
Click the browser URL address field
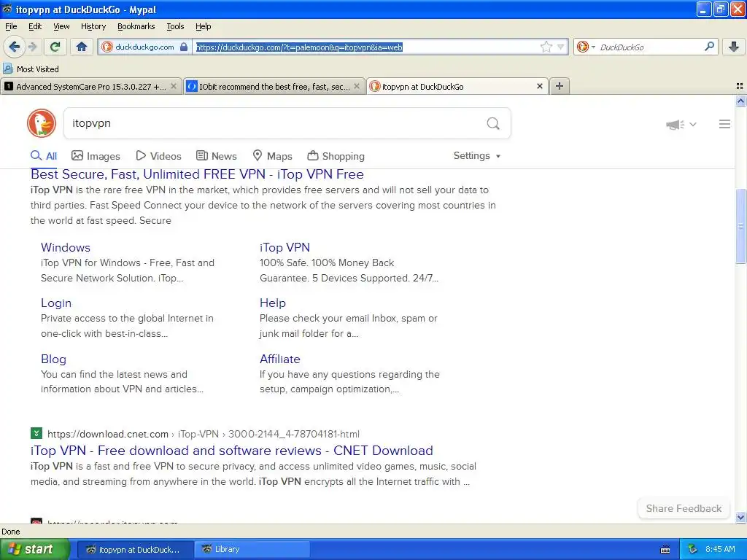367,47
